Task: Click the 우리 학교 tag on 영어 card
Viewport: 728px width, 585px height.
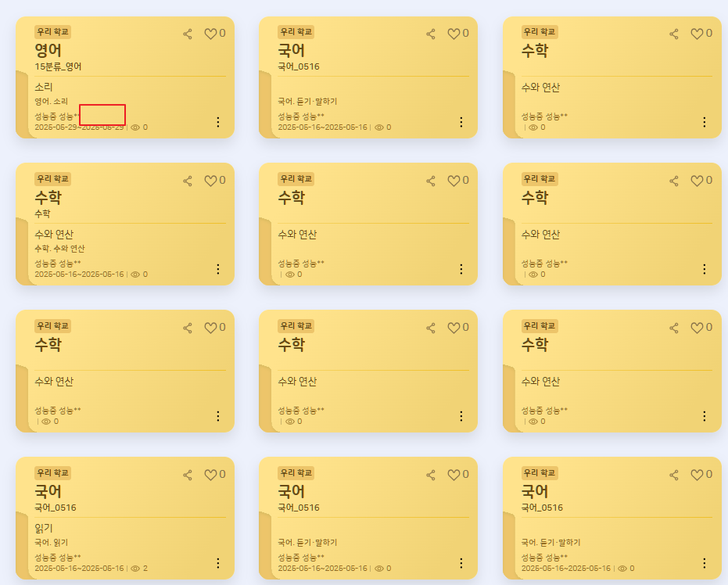Action: click(53, 32)
